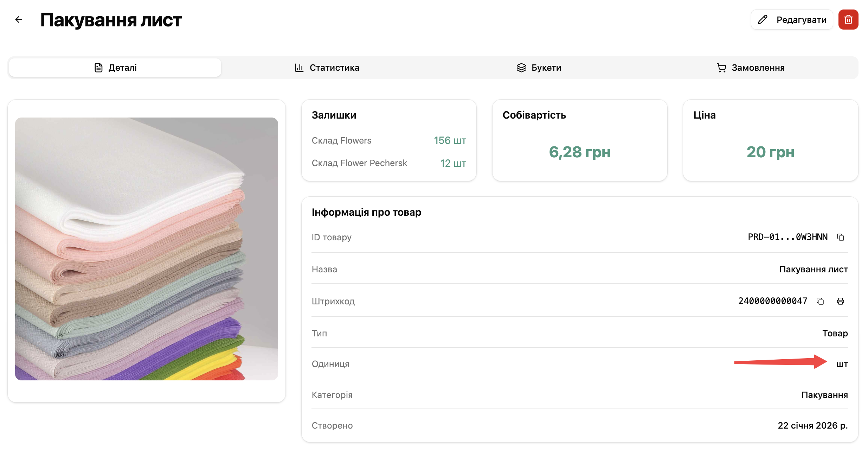This screenshot has width=868, height=449.
Task: Select the product ID text PRD-01...0W3HNN
Action: pyautogui.click(x=788, y=237)
